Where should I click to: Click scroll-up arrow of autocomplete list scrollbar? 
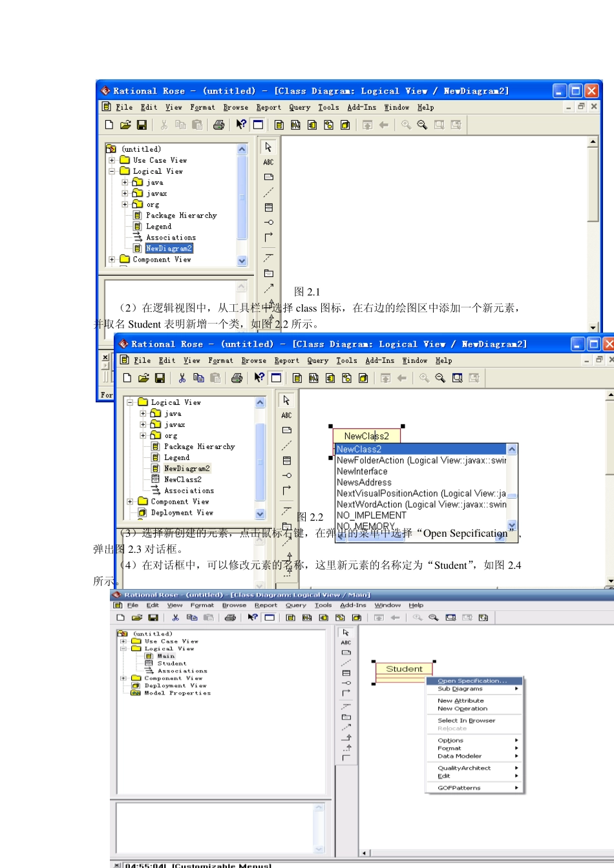click(512, 449)
